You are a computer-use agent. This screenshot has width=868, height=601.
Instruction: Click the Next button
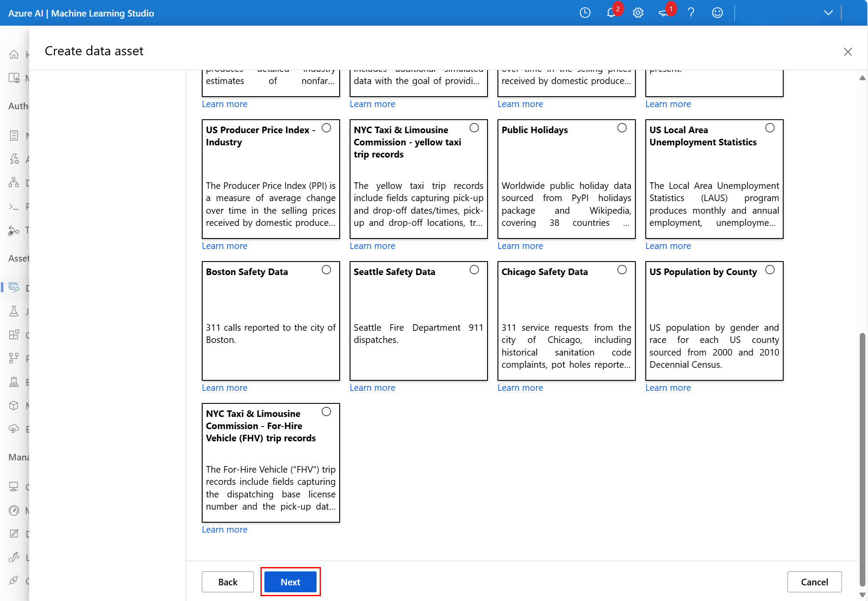(290, 582)
